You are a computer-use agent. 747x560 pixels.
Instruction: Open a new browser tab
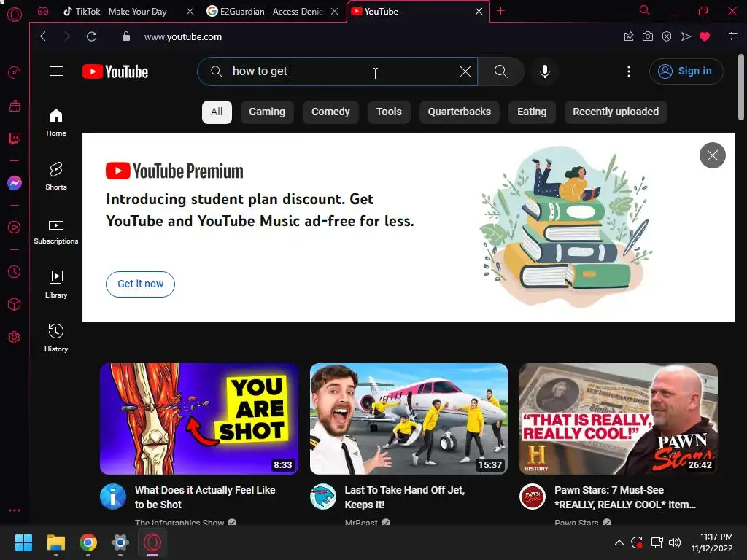[x=500, y=11]
